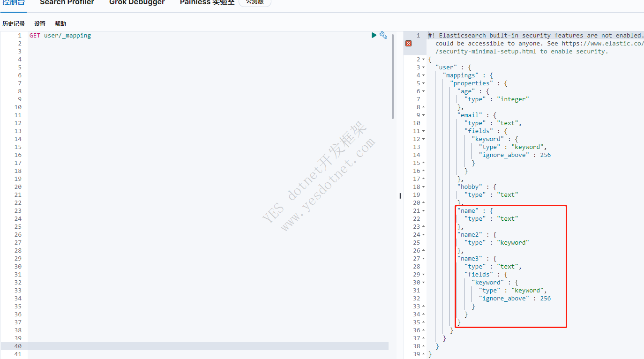Fold the "email" field block

[424, 115]
